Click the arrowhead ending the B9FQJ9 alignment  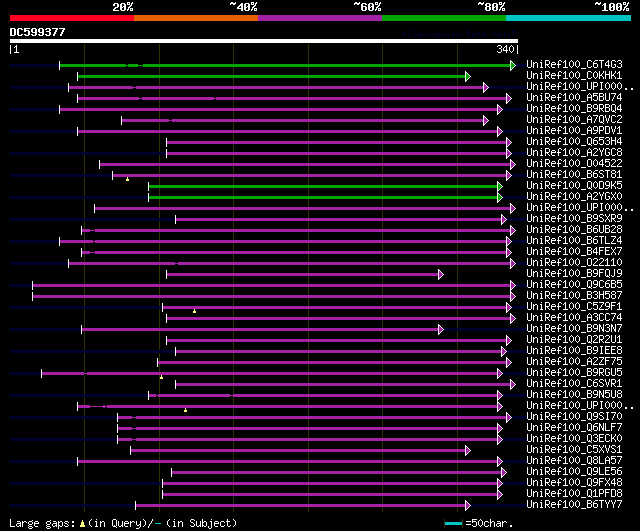pos(441,274)
